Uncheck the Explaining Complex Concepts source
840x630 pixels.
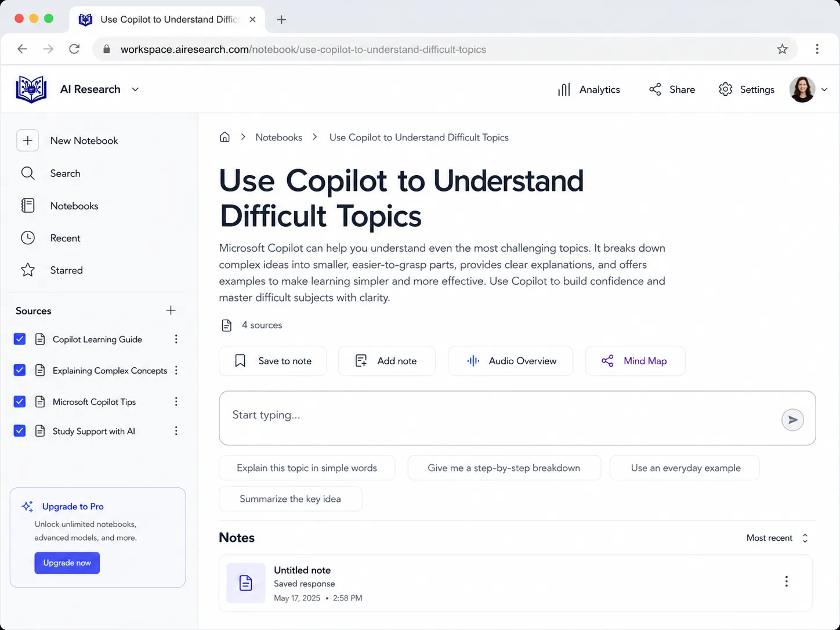pyautogui.click(x=20, y=370)
